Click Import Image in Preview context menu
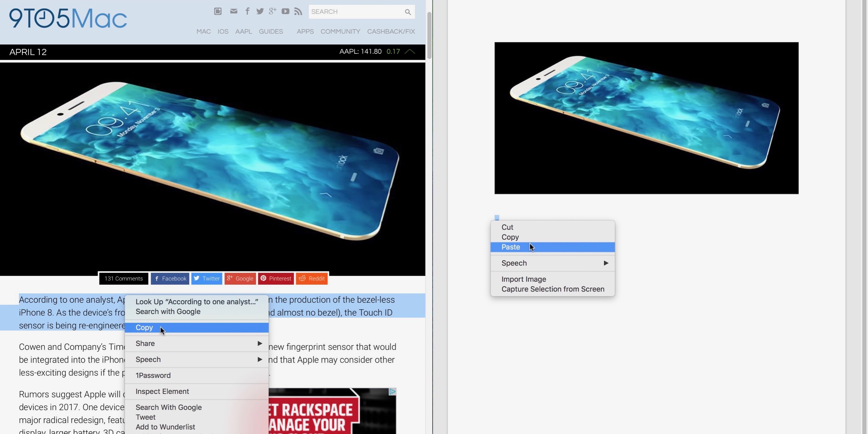Screen dimensions: 868x434 pyautogui.click(x=523, y=279)
